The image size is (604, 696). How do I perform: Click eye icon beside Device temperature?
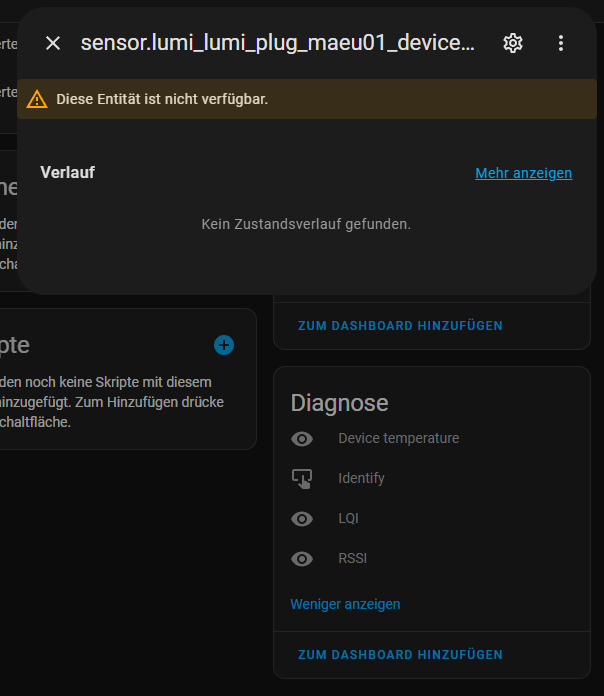click(302, 439)
